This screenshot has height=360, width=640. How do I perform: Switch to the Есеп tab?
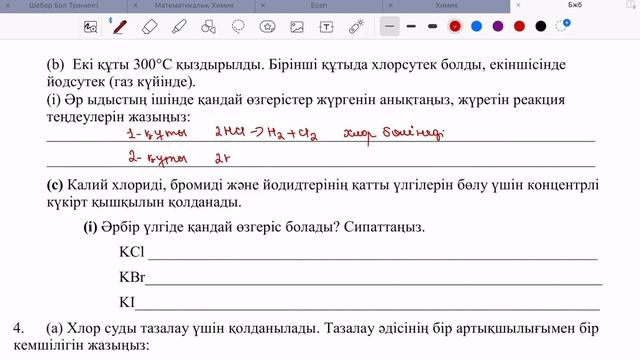tap(318, 6)
